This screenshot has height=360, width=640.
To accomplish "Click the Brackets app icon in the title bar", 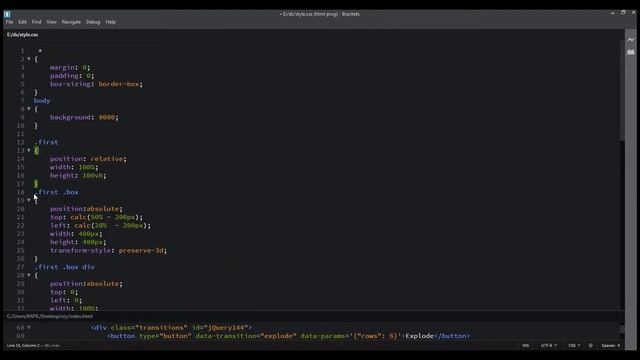I will click(7, 14).
